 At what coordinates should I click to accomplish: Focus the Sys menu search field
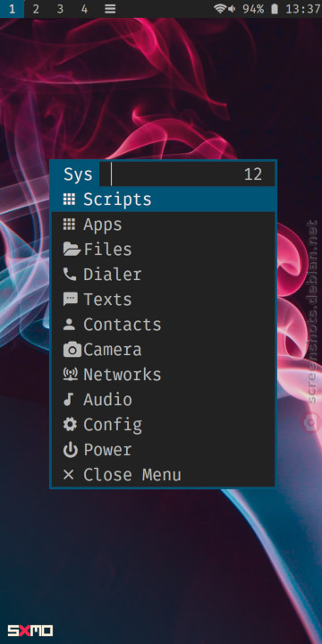[x=187, y=174]
